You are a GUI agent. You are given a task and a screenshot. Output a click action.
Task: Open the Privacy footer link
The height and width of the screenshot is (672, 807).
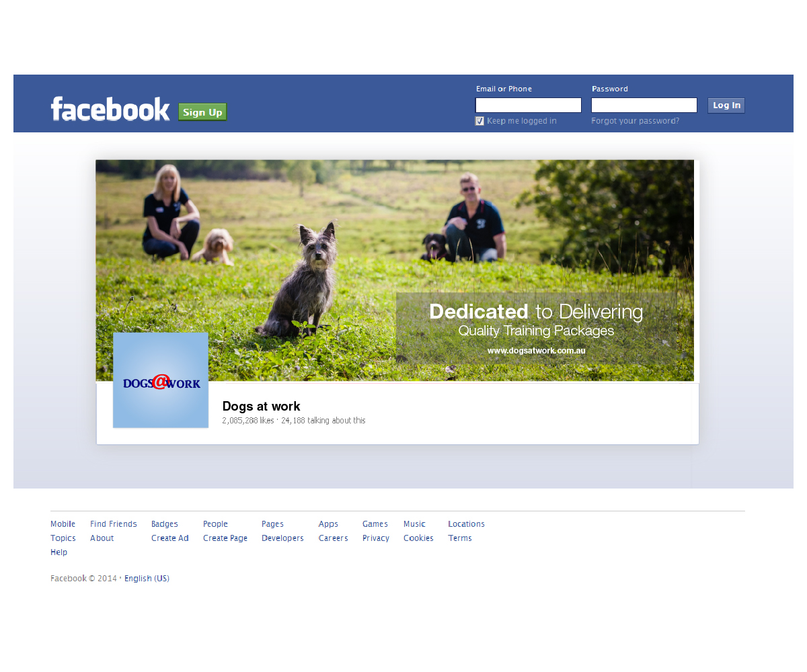tap(376, 538)
